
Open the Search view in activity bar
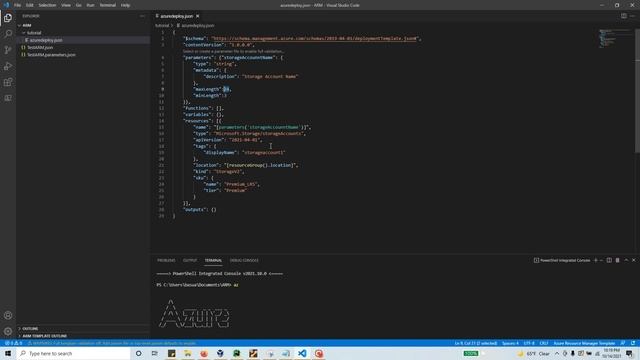[x=8, y=34]
